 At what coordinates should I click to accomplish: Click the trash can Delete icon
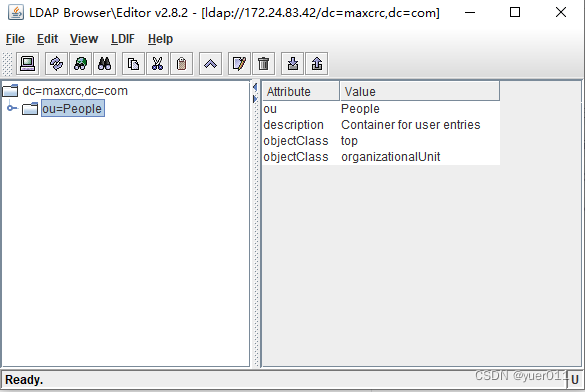click(x=263, y=64)
